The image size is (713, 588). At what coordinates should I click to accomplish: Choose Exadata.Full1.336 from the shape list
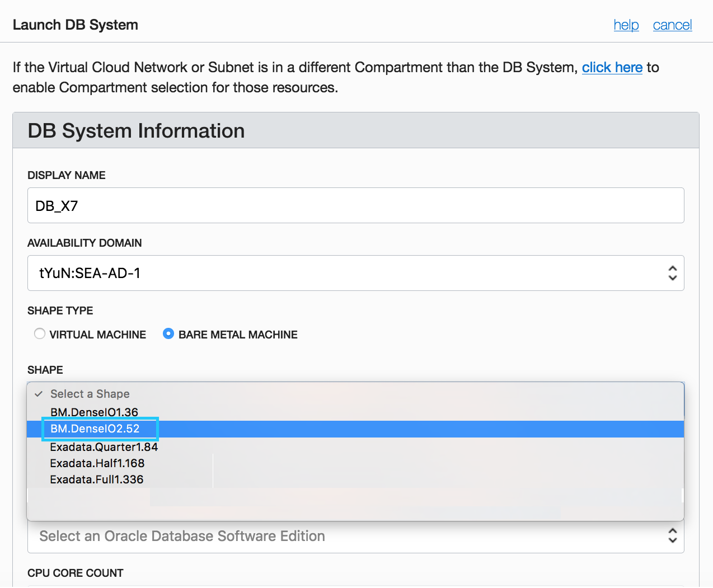coord(97,479)
